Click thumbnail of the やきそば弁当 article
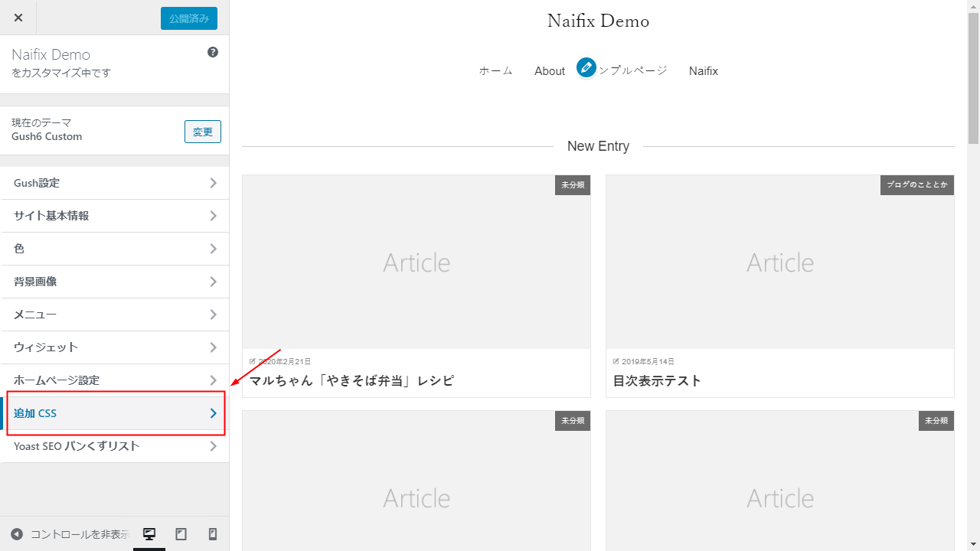Image resolution: width=980 pixels, height=551 pixels. (416, 262)
